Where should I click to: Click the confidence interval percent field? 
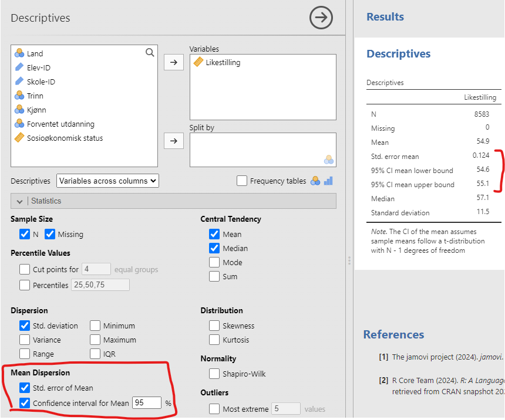tap(146, 403)
